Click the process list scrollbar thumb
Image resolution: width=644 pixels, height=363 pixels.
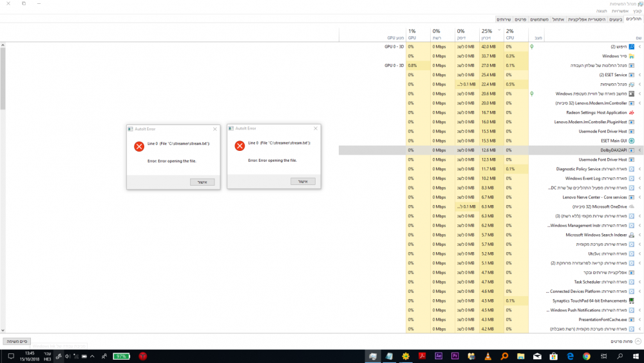(3, 79)
